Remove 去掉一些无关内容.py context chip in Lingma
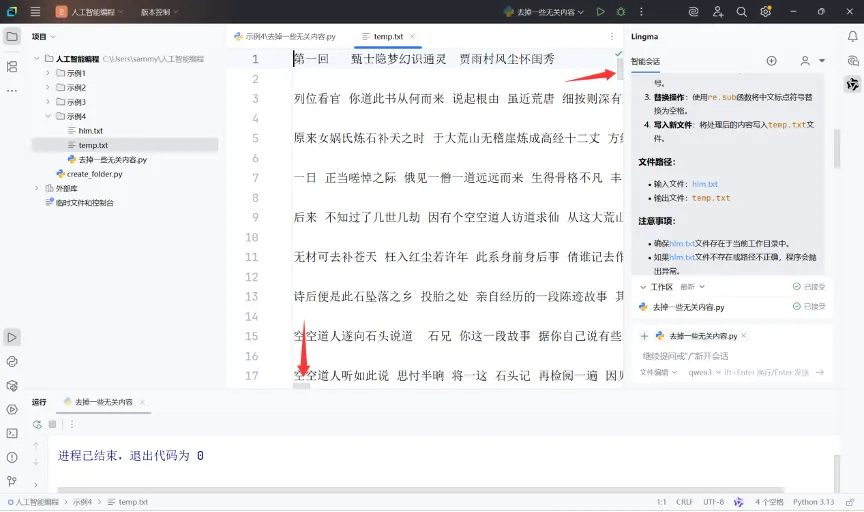Screen dimensions: 864x512 (x=743, y=336)
